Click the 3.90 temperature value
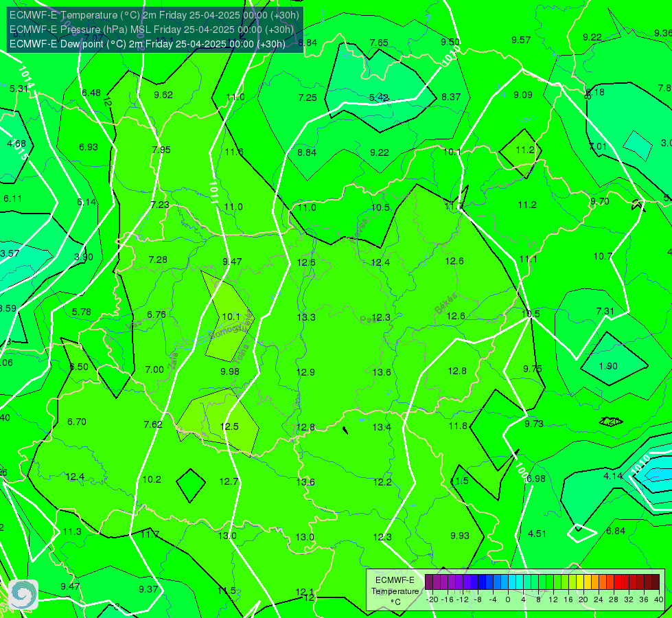 point(84,257)
